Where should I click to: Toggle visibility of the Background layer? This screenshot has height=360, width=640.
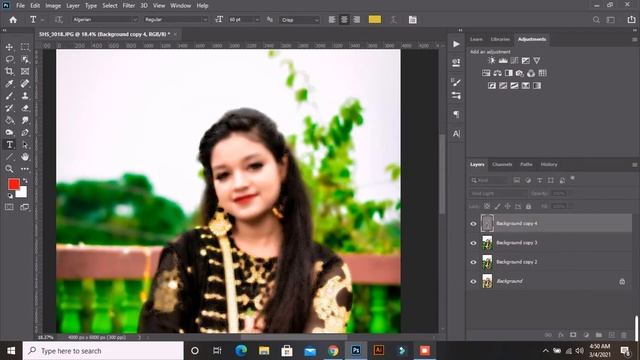pos(473,281)
